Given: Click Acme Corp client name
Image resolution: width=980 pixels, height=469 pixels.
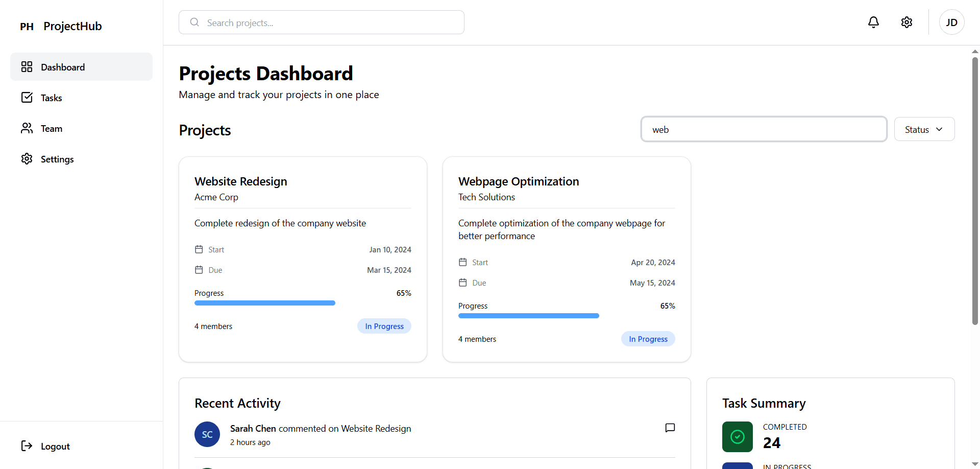Looking at the screenshot, I should click(x=216, y=197).
